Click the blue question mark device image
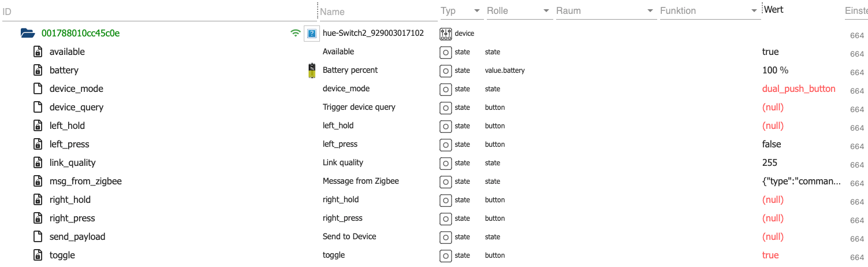This screenshot has width=868, height=267. 311,33
